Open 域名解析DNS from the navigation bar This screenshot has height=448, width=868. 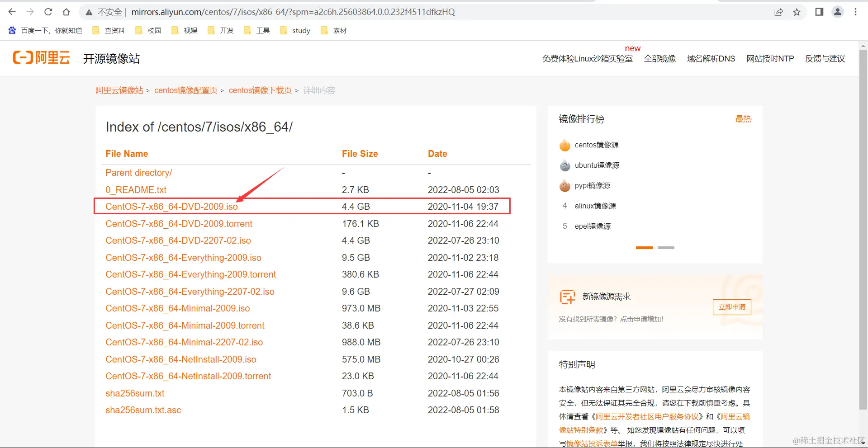pos(711,58)
